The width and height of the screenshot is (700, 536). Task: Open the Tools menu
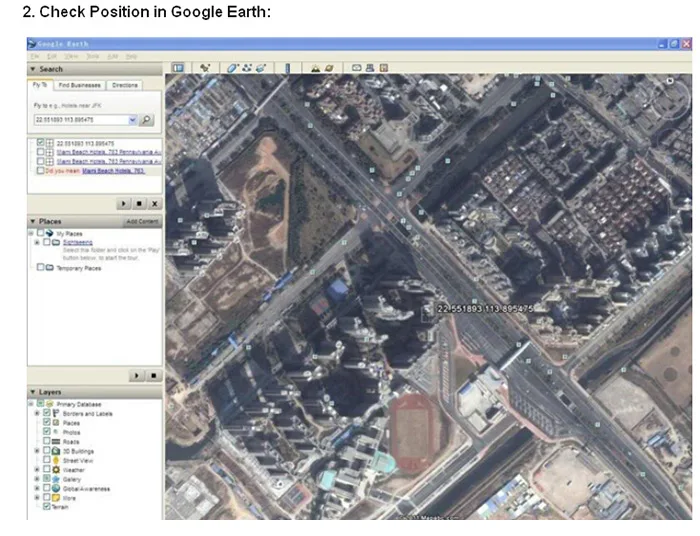coord(92,56)
